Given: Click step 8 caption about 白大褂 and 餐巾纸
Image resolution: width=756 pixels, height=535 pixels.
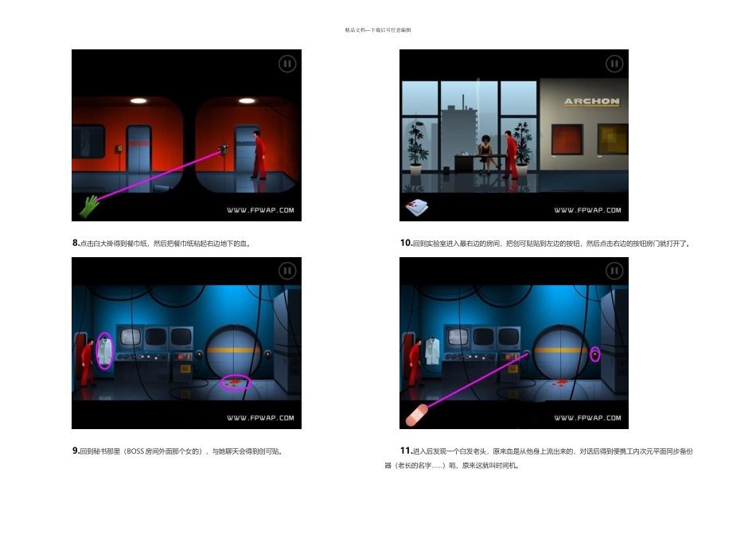Looking at the screenshot, I should click(161, 243).
